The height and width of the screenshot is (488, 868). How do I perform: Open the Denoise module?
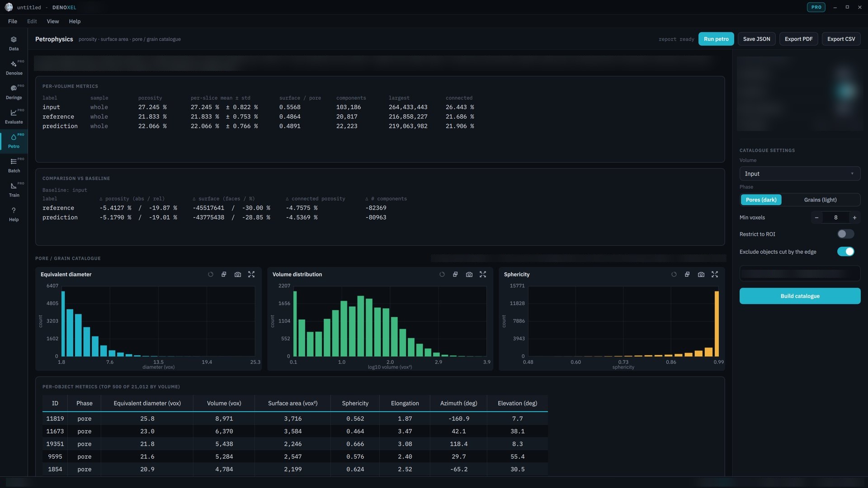(14, 68)
